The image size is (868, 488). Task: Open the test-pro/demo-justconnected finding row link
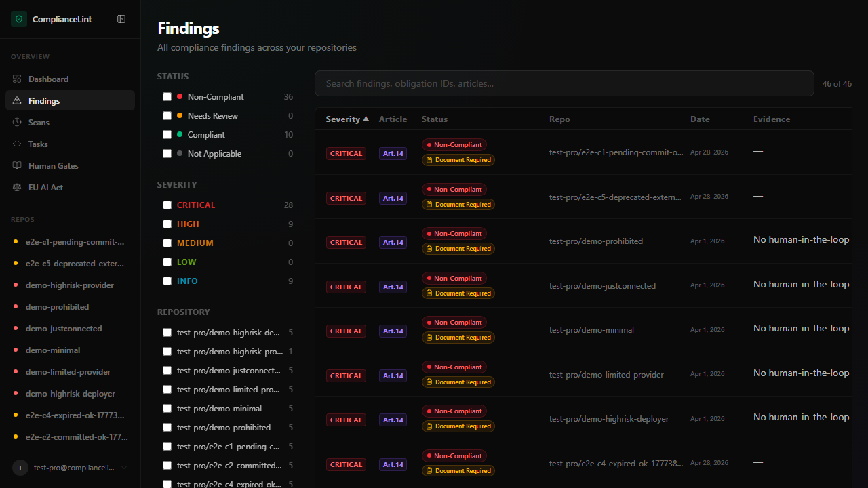[602, 286]
